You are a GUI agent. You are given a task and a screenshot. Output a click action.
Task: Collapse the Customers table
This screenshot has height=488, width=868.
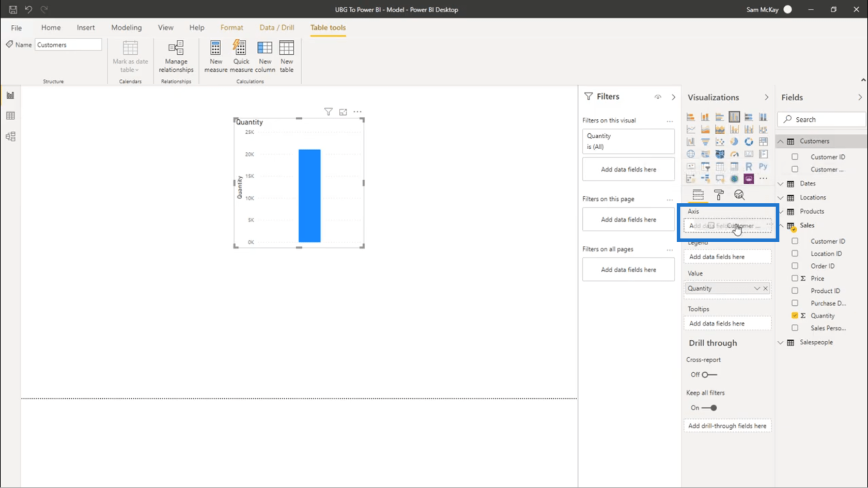[781, 141]
